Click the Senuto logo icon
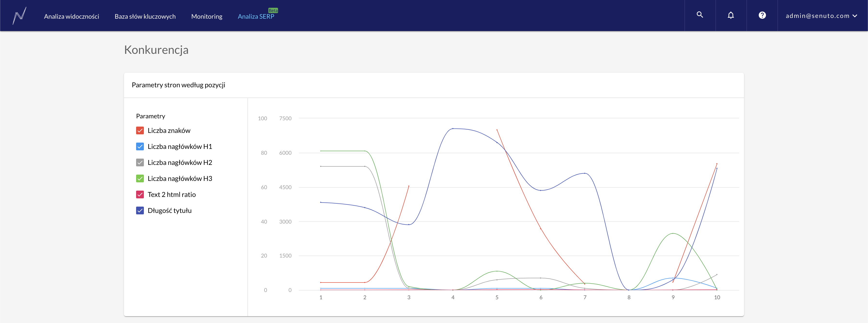Image resolution: width=868 pixels, height=323 pixels. (20, 16)
